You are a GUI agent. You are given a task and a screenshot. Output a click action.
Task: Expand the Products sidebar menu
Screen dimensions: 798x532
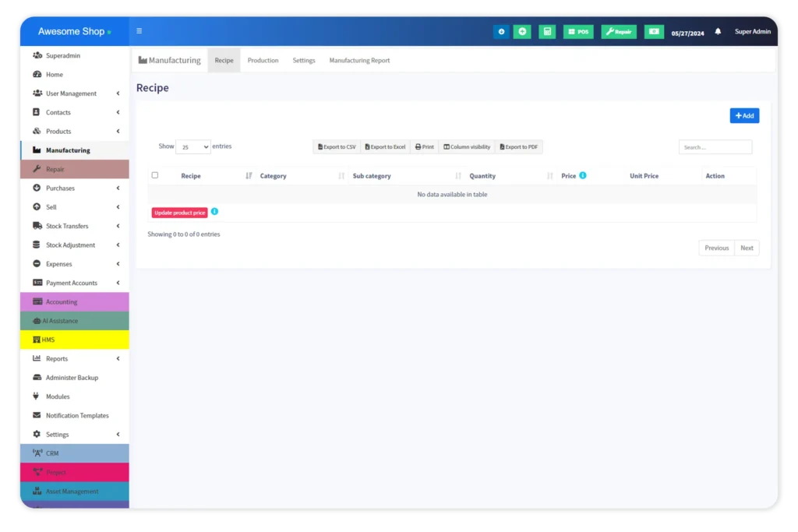click(75, 132)
